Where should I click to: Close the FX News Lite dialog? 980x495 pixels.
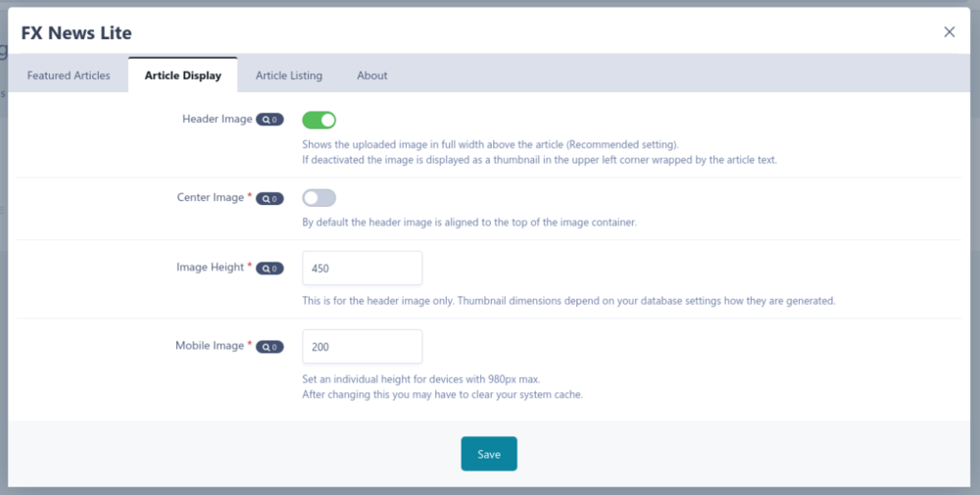[949, 32]
